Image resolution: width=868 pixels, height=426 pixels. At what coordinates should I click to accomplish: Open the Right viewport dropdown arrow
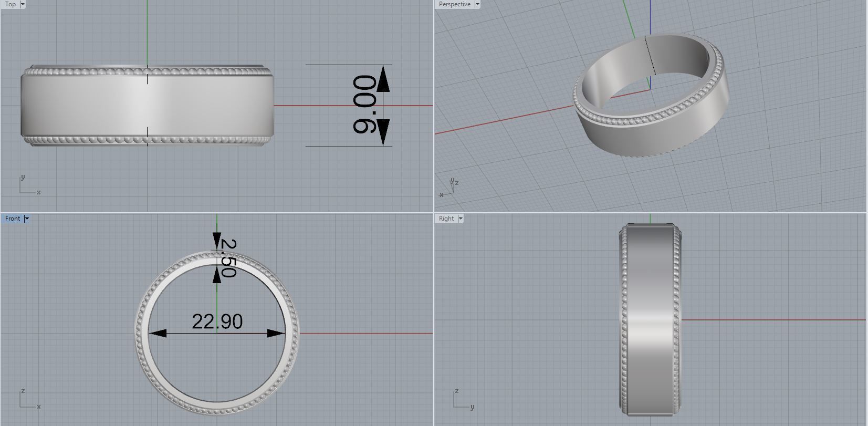pos(461,219)
